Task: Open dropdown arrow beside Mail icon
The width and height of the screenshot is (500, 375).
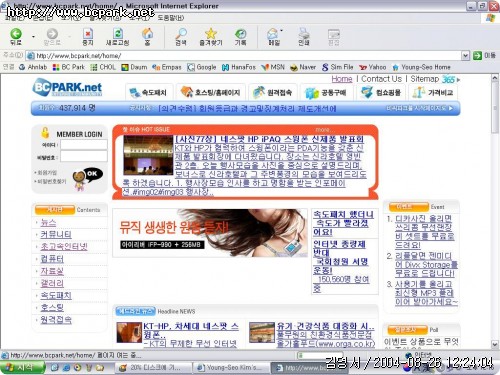Action: [282, 31]
